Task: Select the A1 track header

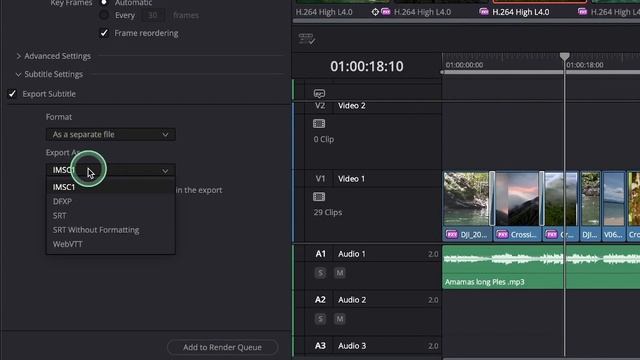Action: coord(320,254)
